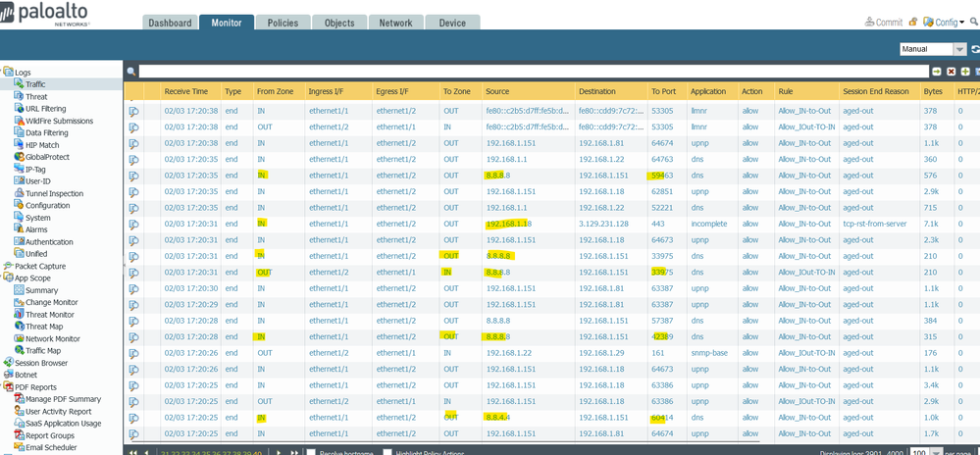Clear the filter using the red X
Screen dimensions: 980x455
pyautogui.click(x=951, y=72)
